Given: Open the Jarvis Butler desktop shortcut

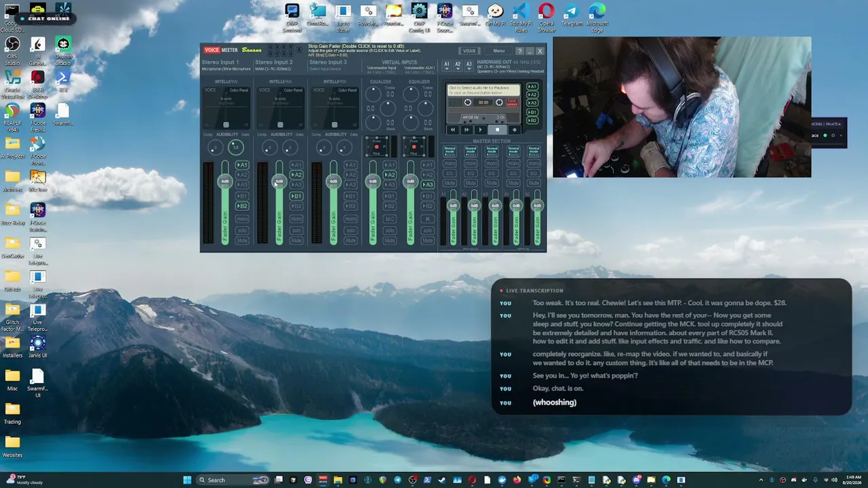Looking at the screenshot, I should click(x=343, y=17).
